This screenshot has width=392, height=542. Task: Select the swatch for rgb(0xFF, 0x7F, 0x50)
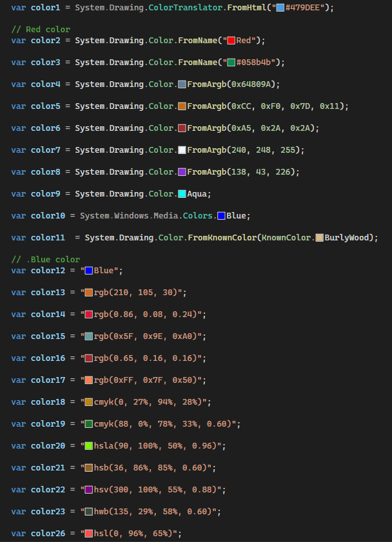tap(89, 380)
